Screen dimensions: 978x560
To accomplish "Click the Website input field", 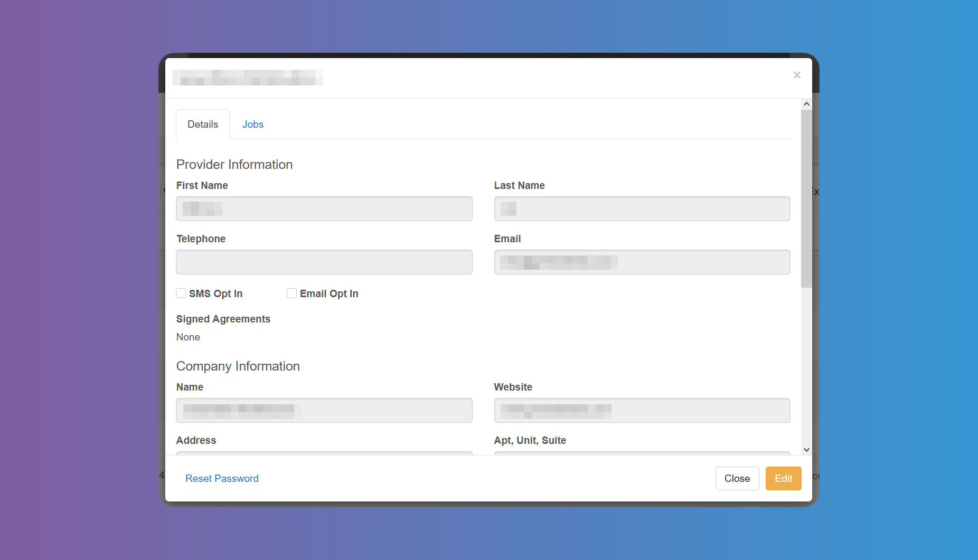I will click(x=642, y=410).
